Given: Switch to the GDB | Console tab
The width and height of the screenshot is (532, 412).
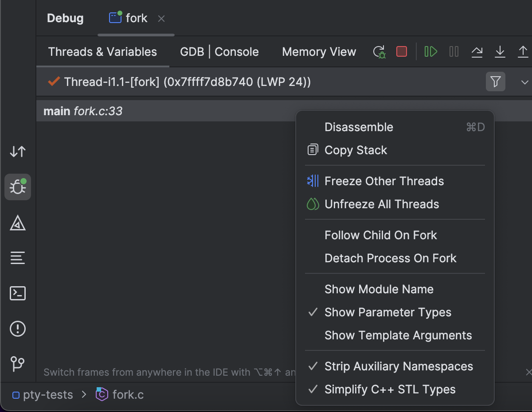Looking at the screenshot, I should coord(219,52).
